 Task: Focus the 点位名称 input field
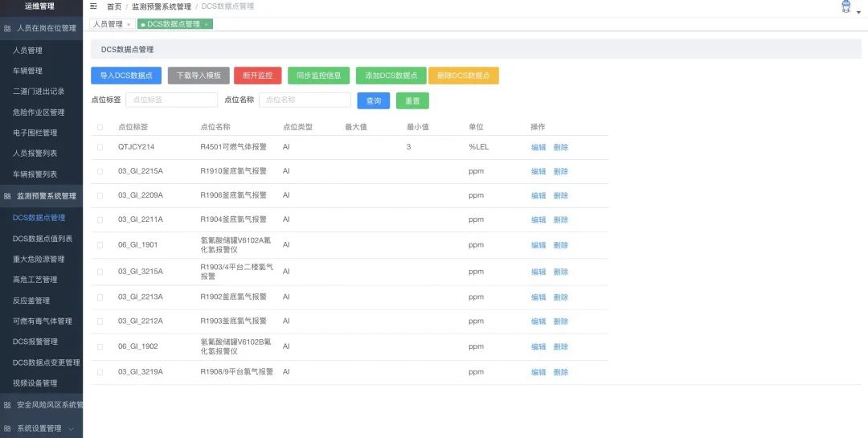[x=305, y=100]
